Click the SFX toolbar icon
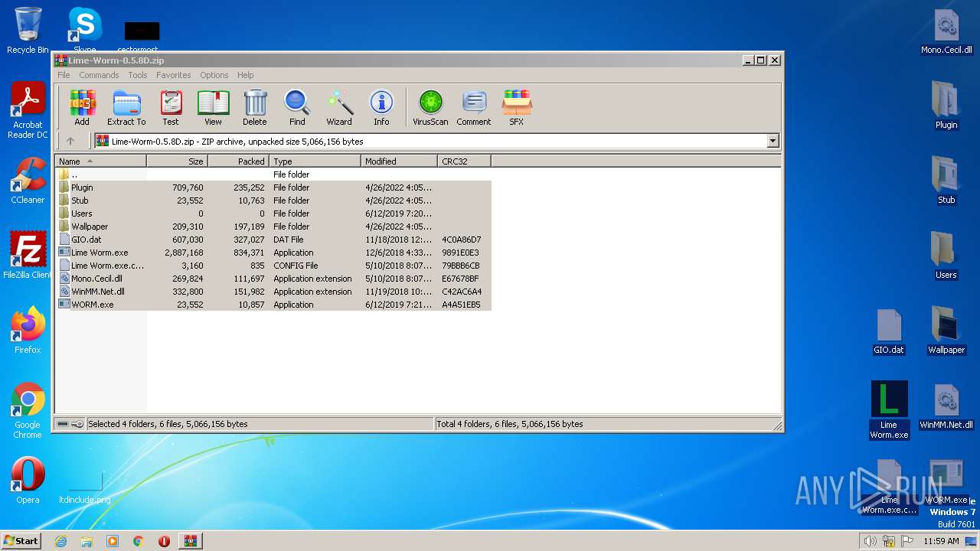Image resolution: width=980 pixels, height=551 pixels. [517, 107]
